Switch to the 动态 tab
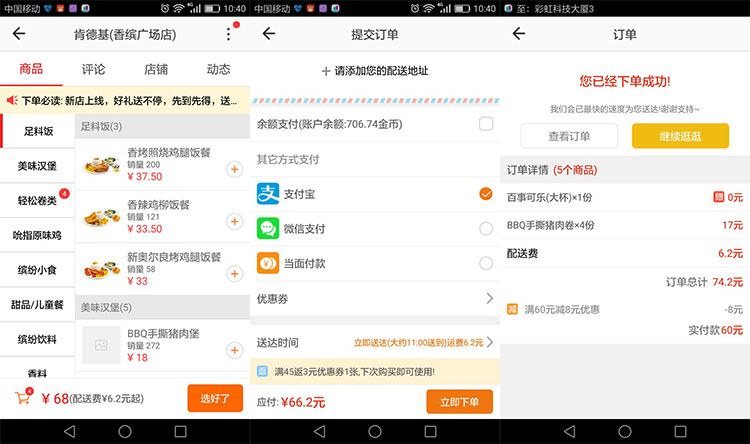 click(x=219, y=69)
